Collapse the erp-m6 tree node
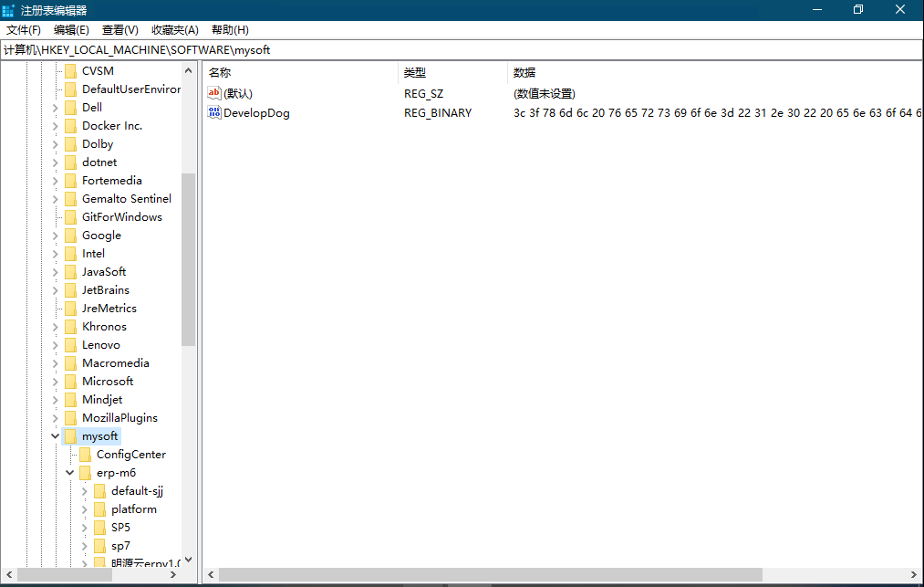Viewport: 924px width, 587px height. 70,473
